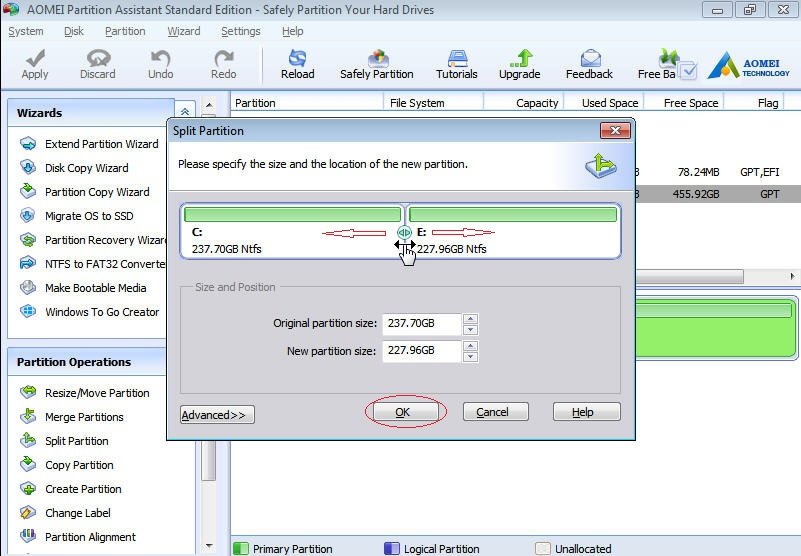
Task: Click Cancel in Split Partition dialog
Action: click(496, 412)
